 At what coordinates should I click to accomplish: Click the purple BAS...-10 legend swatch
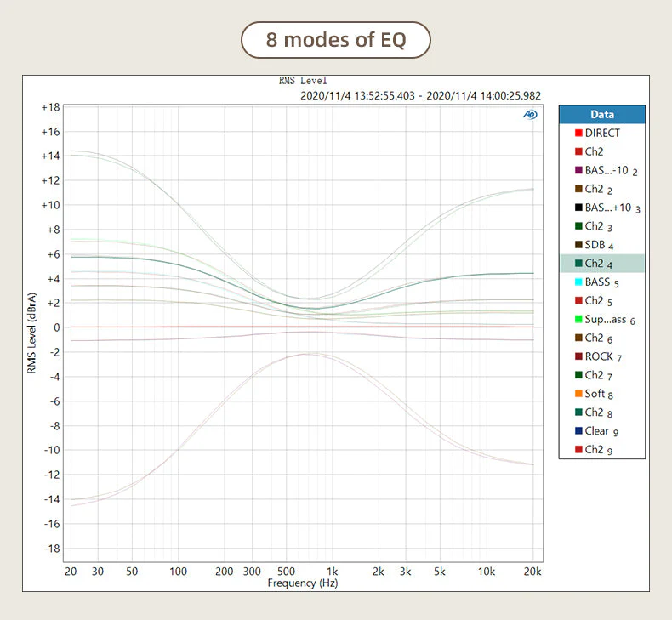578,170
